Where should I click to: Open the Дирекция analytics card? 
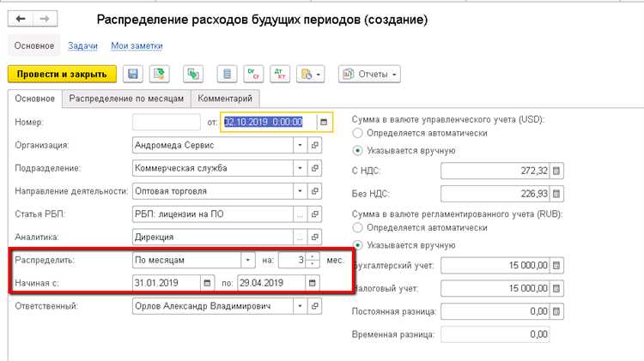[x=315, y=238]
